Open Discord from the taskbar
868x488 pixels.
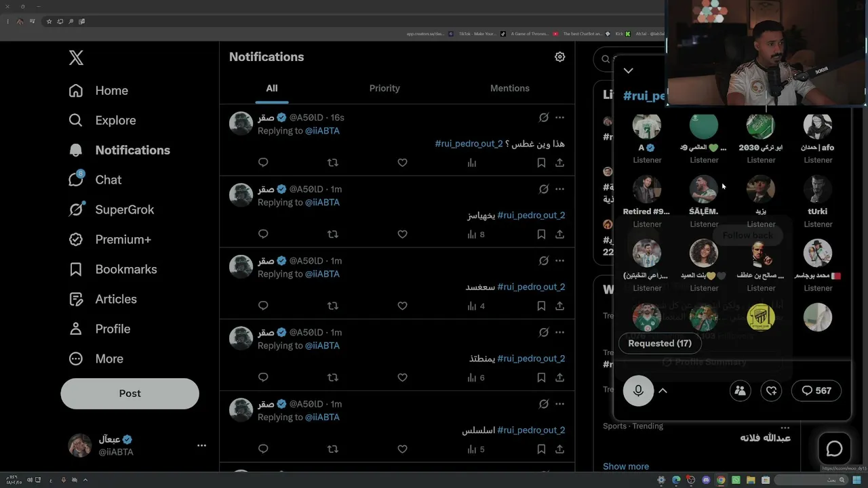tap(706, 480)
